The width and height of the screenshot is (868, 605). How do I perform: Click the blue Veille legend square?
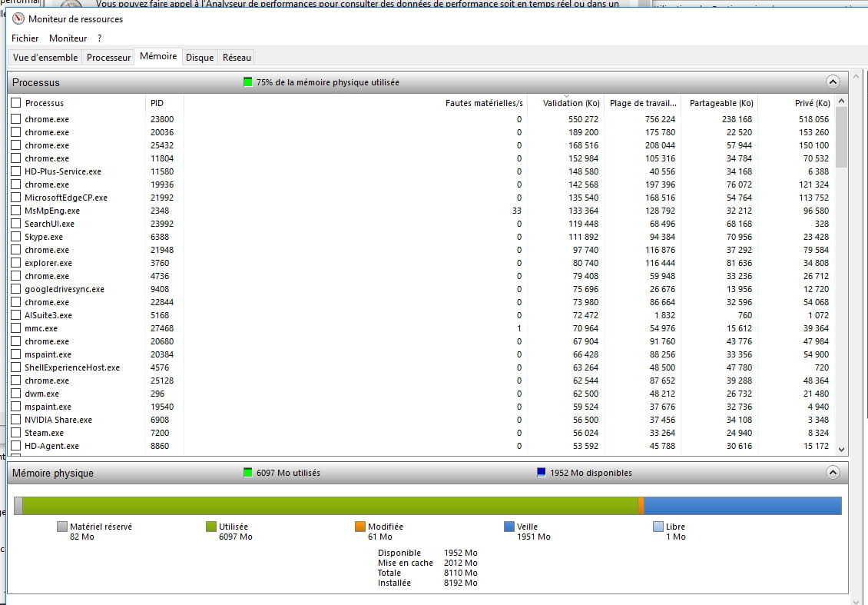click(x=509, y=527)
